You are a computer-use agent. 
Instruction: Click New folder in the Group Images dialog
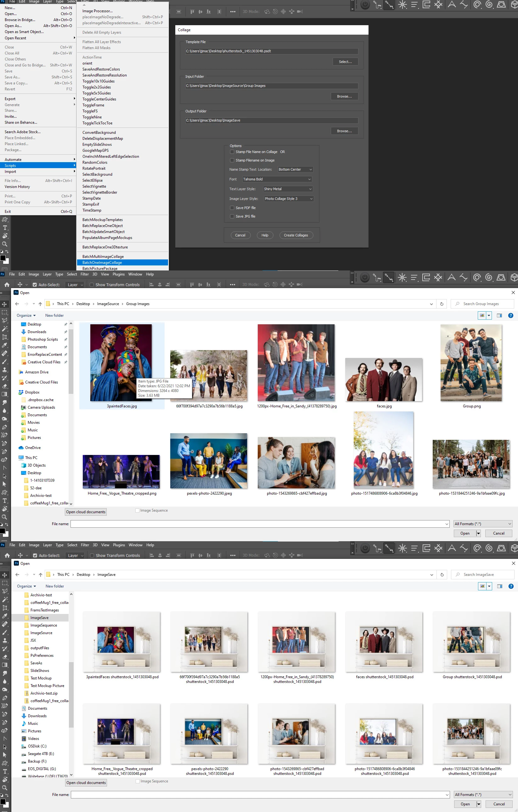pyautogui.click(x=54, y=315)
